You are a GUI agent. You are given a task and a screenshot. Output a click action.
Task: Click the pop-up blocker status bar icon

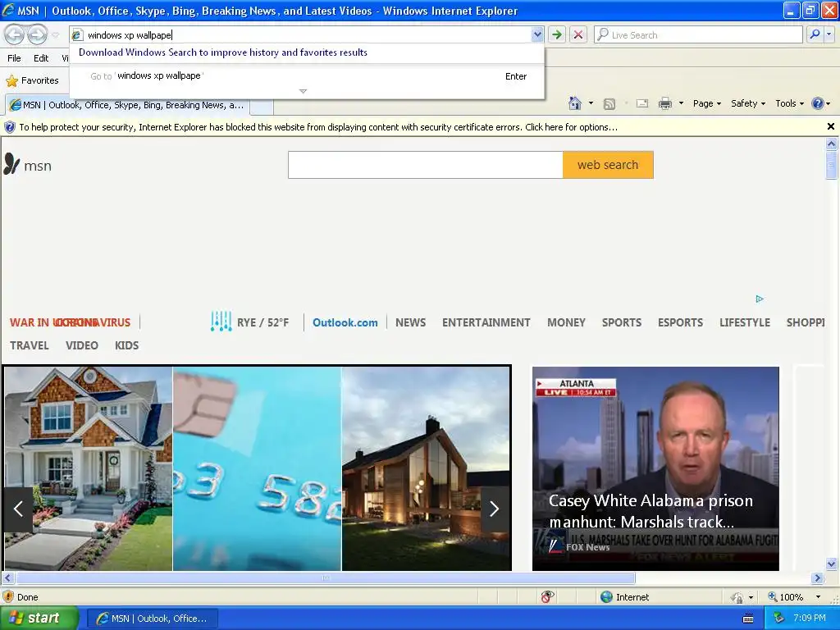tap(547, 597)
